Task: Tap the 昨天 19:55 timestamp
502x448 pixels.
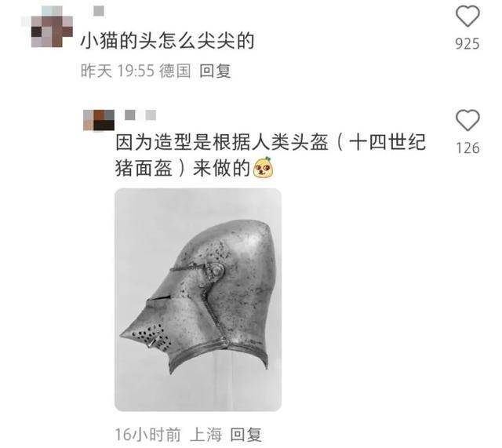Action: click(x=118, y=71)
